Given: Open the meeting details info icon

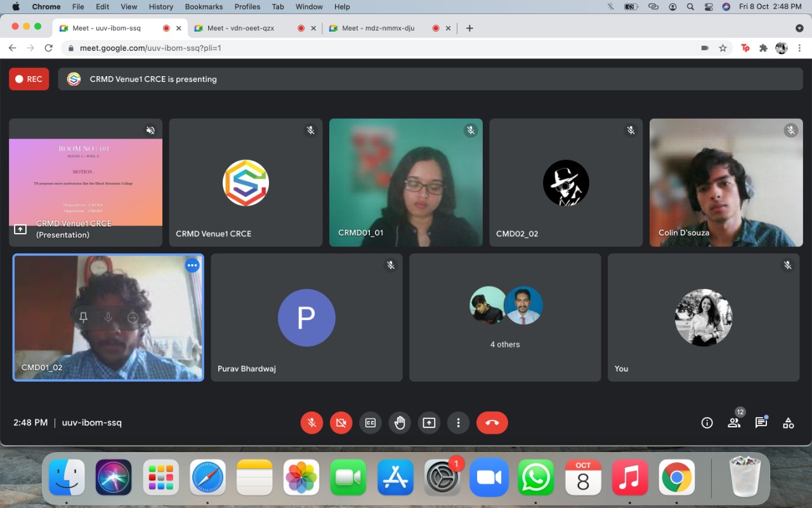Looking at the screenshot, I should click(707, 423).
